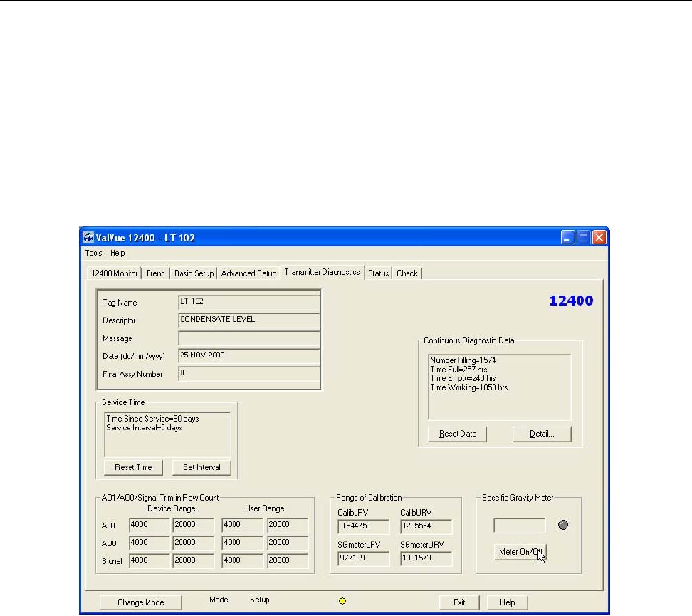The image size is (692, 616).
Task: Click the blue 12400 model label
Action: tap(571, 301)
